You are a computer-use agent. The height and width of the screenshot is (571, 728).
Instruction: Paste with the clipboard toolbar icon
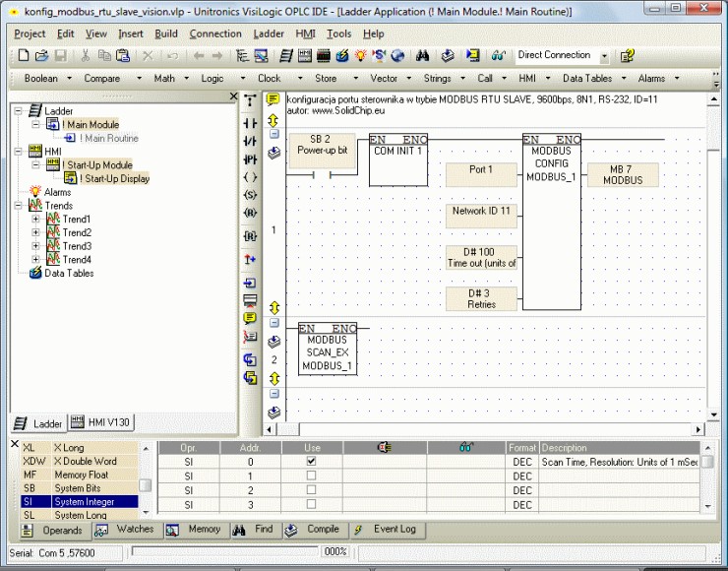tap(123, 56)
